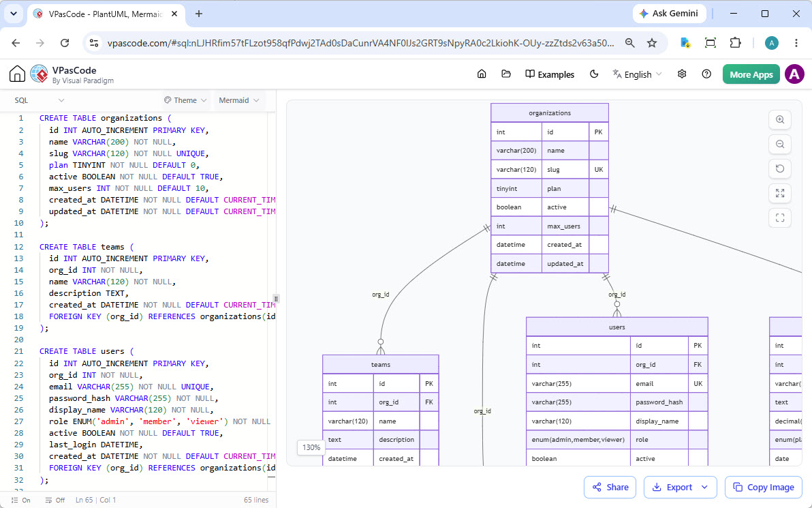Click the VPasCode home house icon

[x=17, y=74]
